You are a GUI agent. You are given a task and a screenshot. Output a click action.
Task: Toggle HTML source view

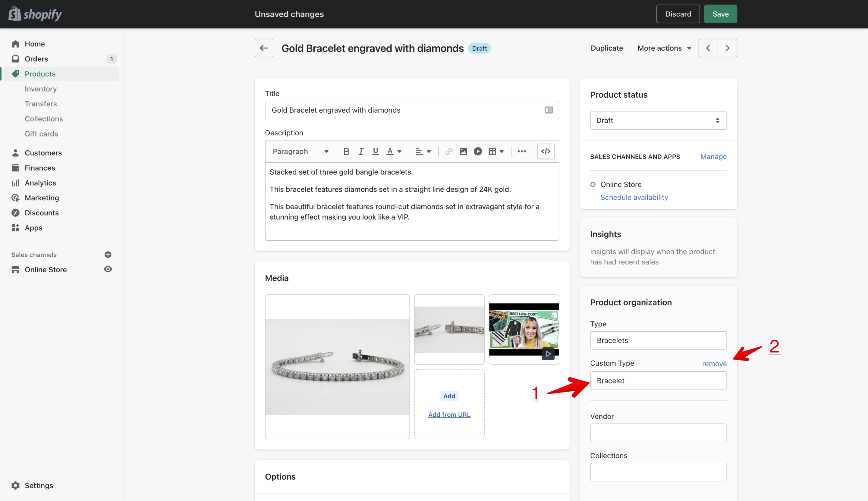tap(546, 152)
